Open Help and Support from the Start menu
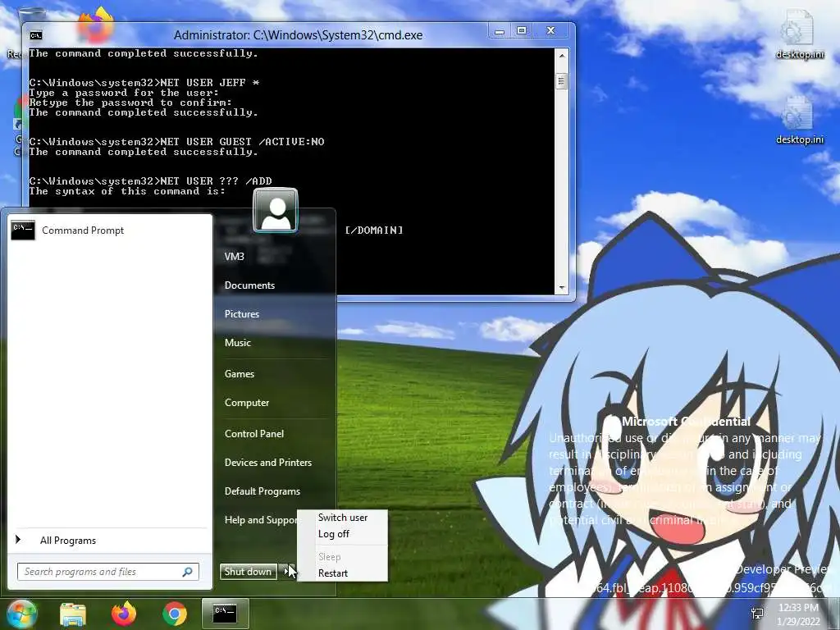 [x=260, y=520]
